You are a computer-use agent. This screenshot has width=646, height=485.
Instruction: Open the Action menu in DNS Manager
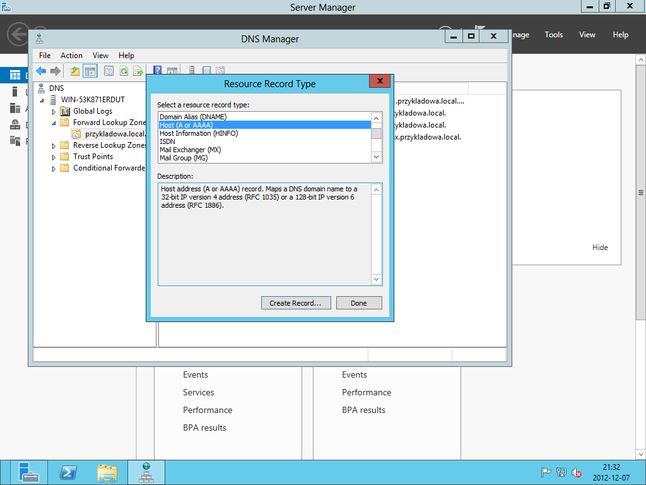[x=71, y=55]
